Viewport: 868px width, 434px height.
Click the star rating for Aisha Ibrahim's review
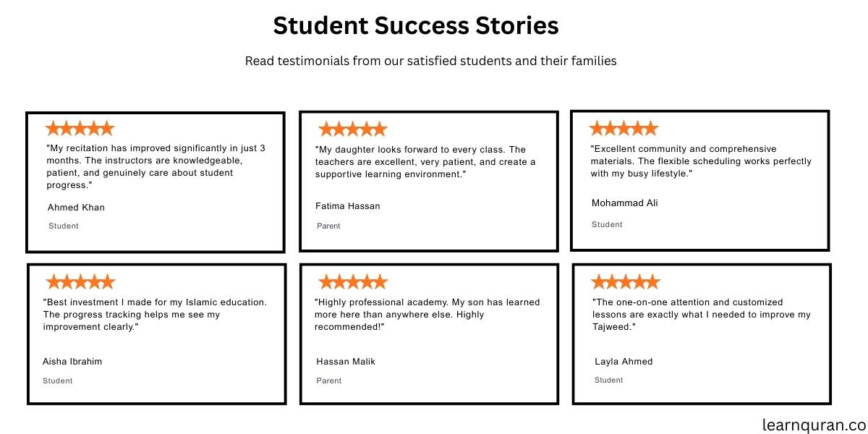coord(80,282)
